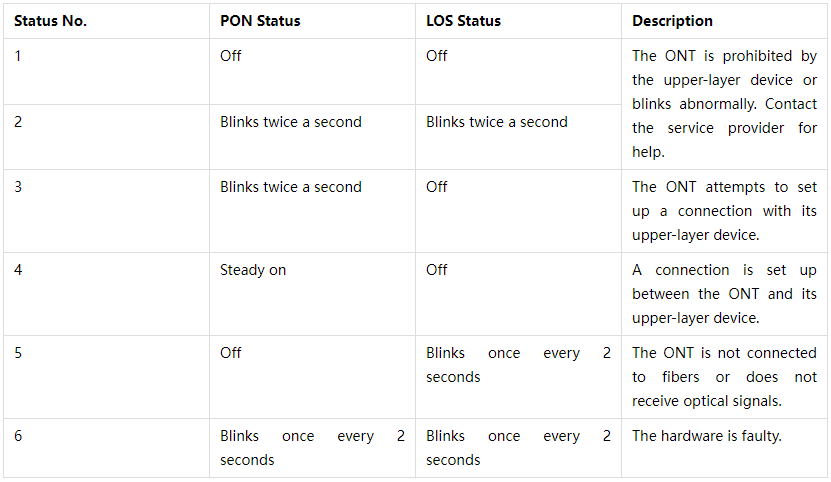Viewport: 831px width, 482px height.
Task: Click the "PON Status" column header
Action: click(260, 21)
